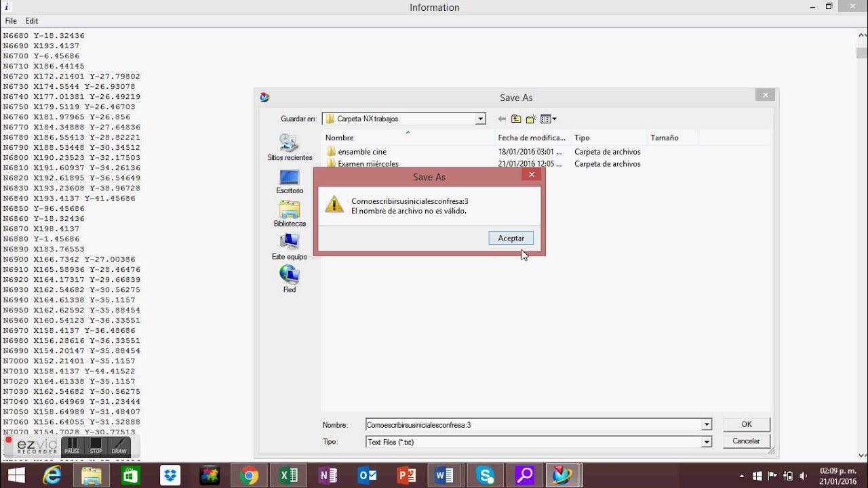Open Dropbox from the taskbar
This screenshot has height=488, width=868.
170,476
